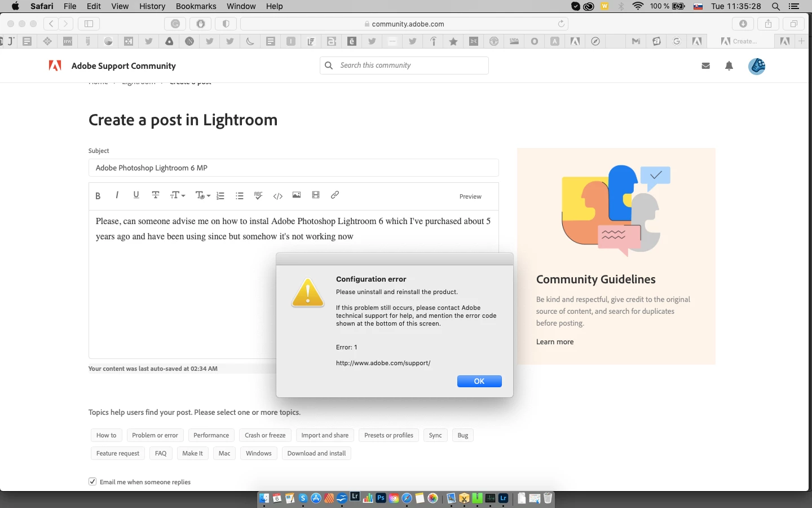Select the Crash or freeze topic
Screen dimensions: 812x508
click(x=265, y=435)
